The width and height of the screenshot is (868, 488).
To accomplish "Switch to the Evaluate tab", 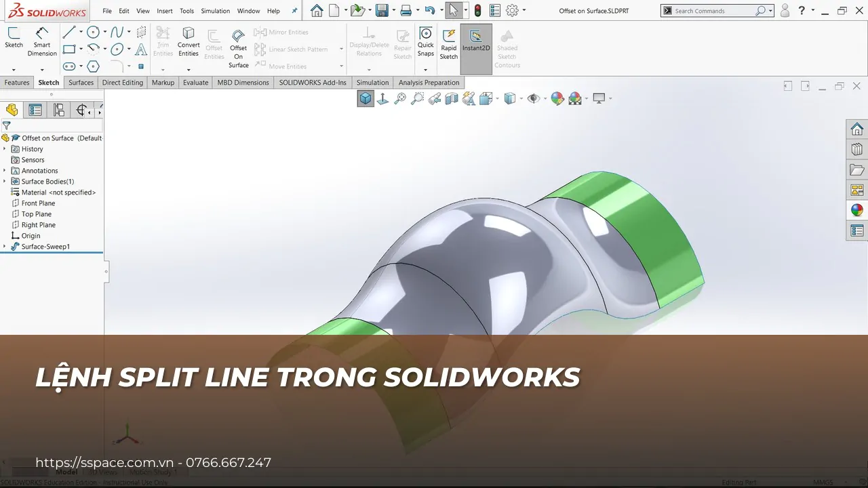I will (195, 83).
